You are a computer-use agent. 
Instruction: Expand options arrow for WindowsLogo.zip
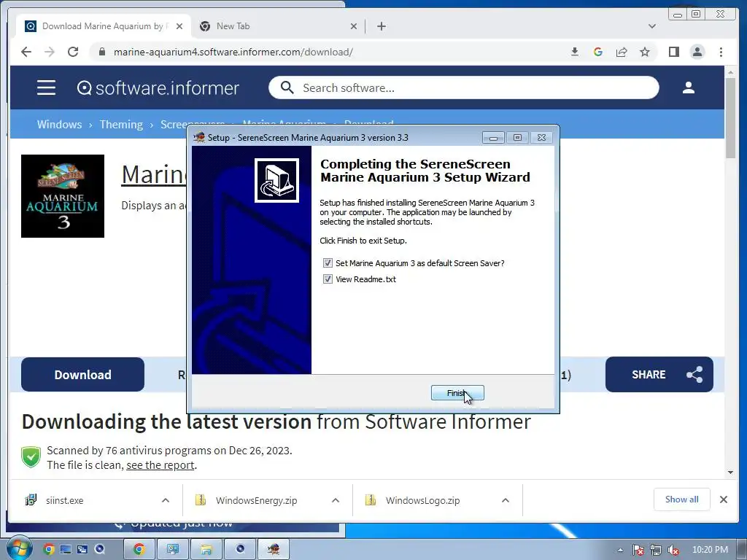click(506, 500)
